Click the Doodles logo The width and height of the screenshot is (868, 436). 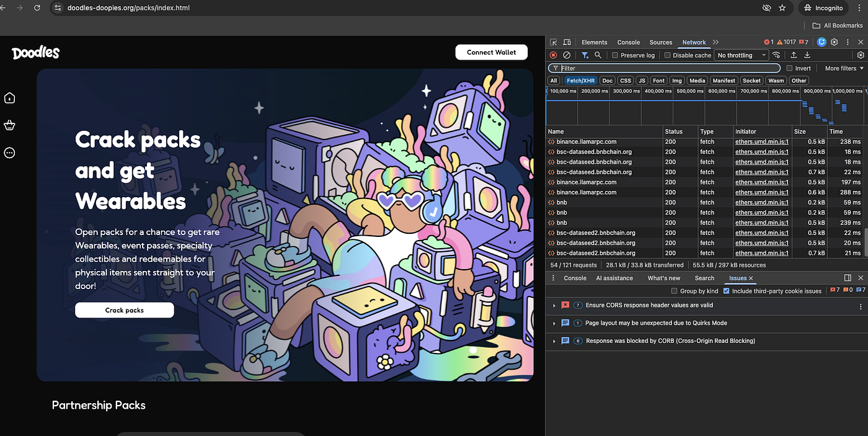36,53
